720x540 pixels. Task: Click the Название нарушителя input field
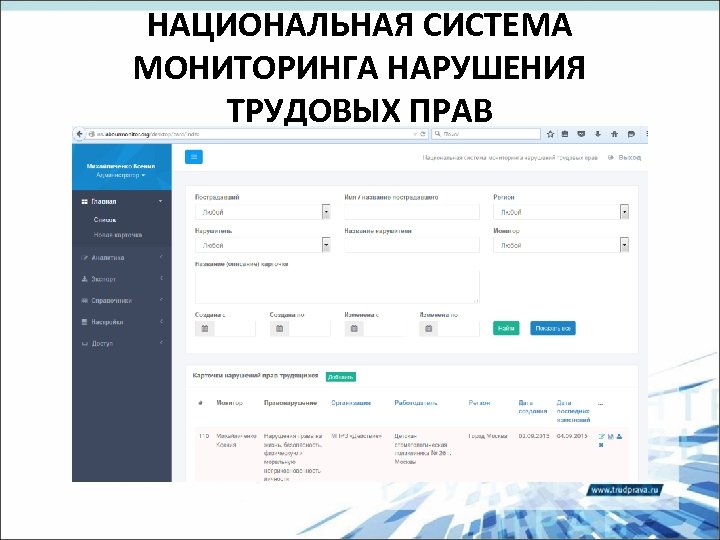pyautogui.click(x=412, y=245)
